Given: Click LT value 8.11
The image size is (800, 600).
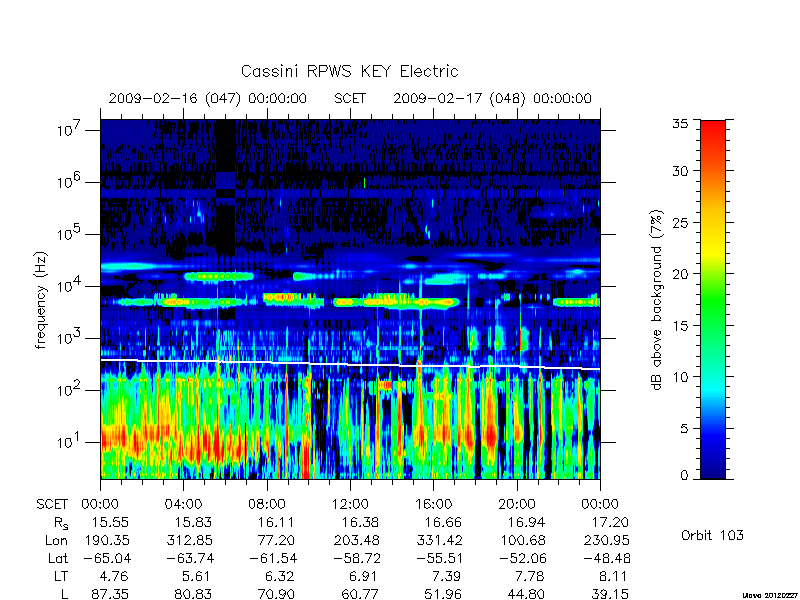Looking at the screenshot, I should click(614, 576).
